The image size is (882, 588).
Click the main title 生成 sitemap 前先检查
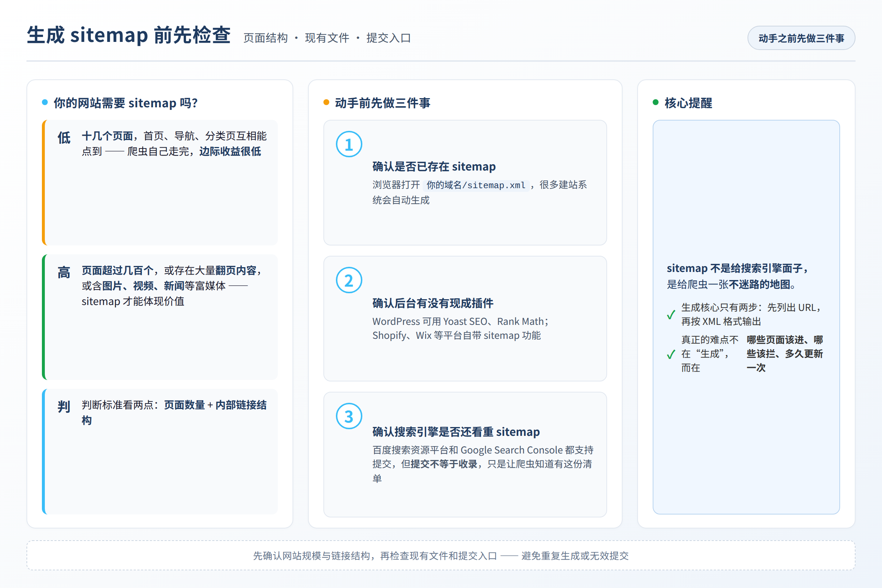(129, 35)
